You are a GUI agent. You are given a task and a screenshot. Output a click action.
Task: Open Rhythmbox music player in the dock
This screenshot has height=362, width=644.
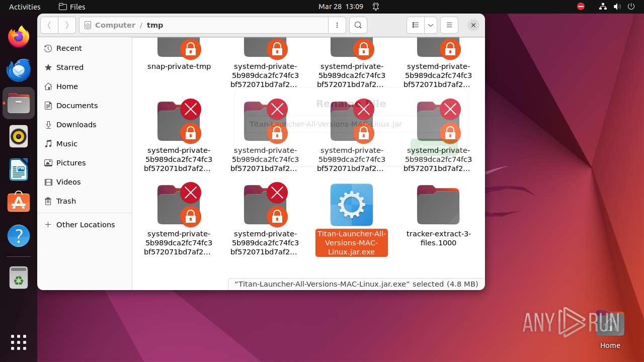pos(19,136)
